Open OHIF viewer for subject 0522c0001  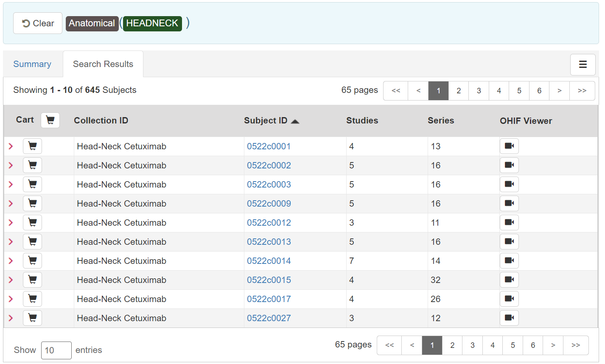(509, 146)
